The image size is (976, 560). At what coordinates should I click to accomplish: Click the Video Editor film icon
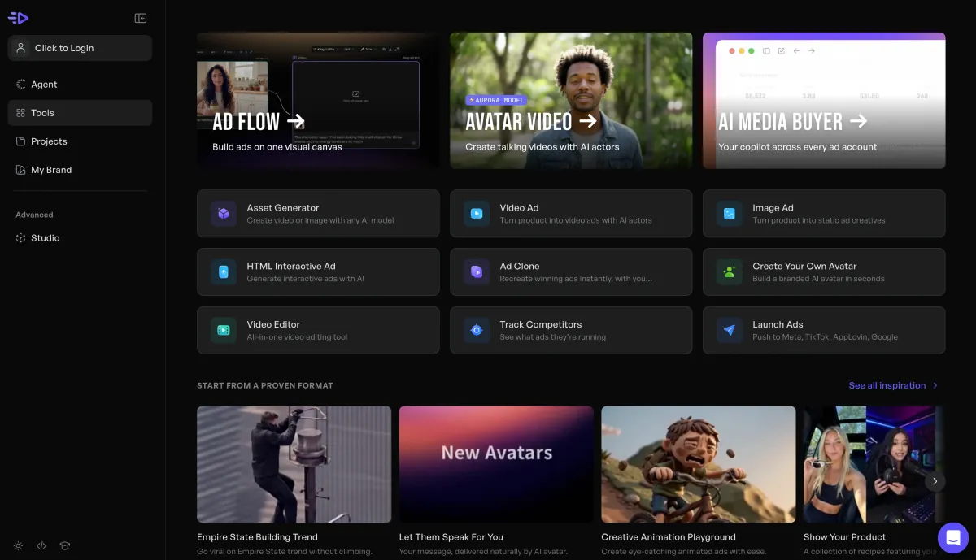click(224, 330)
